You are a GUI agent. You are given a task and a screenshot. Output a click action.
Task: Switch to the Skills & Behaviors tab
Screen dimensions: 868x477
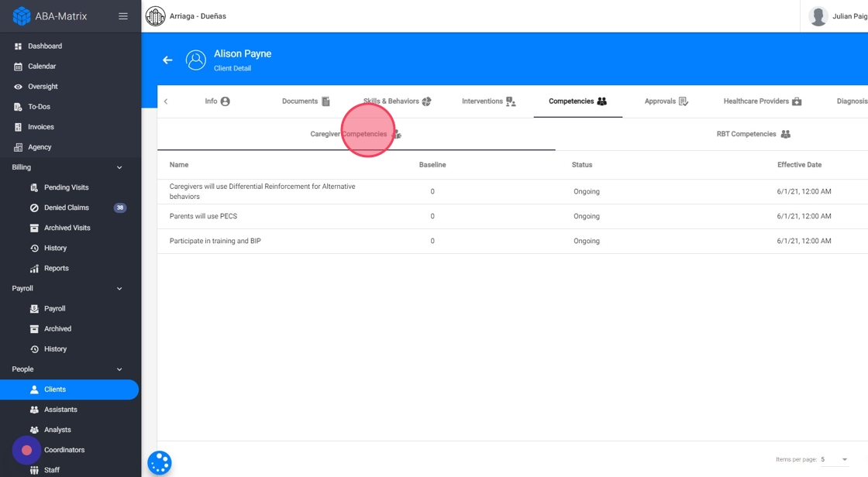tap(397, 101)
